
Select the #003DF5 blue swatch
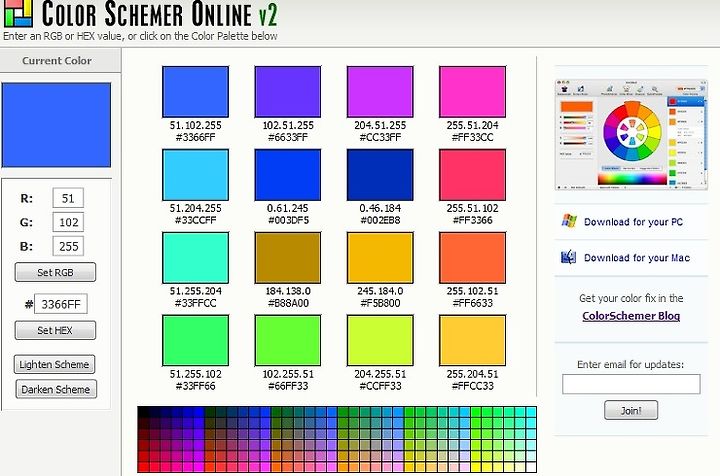[x=288, y=175]
